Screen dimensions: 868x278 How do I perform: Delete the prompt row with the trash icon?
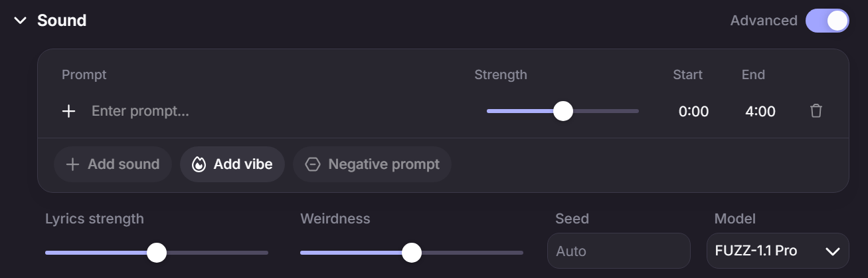coord(816,111)
